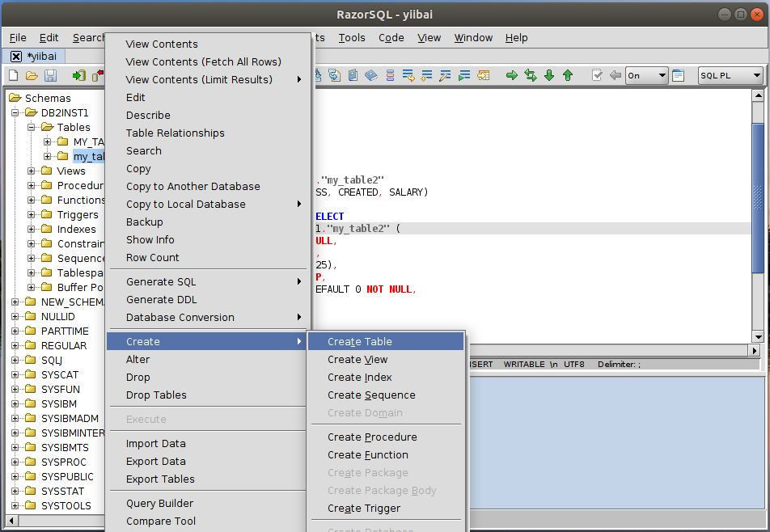The width and height of the screenshot is (770, 532).
Task: Click the green opposing double arrows icon
Action: point(531,75)
